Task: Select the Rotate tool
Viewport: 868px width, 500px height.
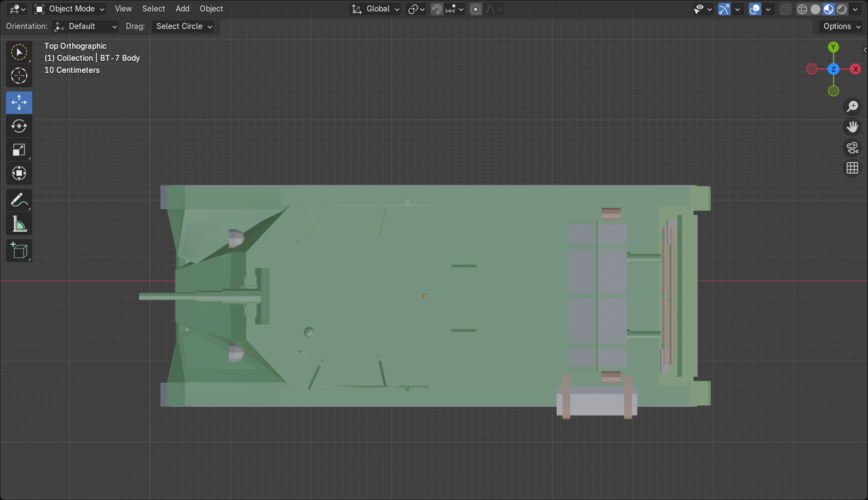Action: tap(19, 126)
